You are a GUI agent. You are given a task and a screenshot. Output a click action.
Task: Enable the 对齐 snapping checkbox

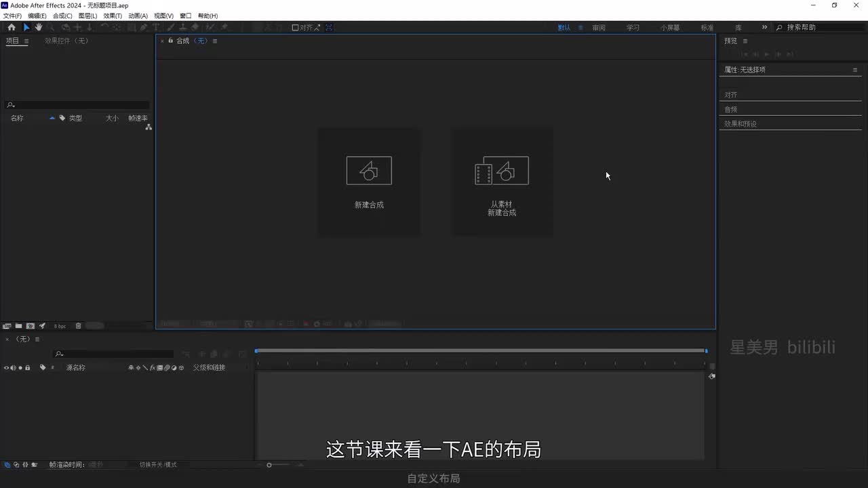295,28
